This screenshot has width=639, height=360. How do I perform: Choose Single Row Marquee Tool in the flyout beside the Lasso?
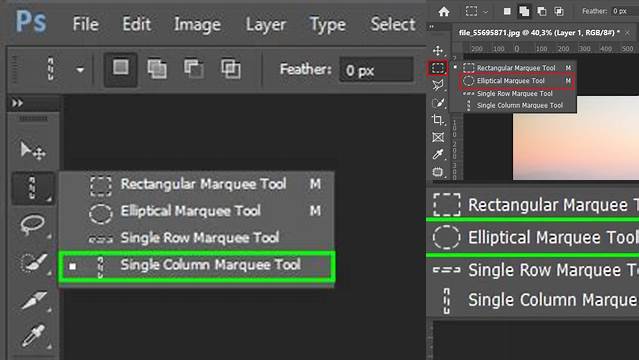[197, 238]
